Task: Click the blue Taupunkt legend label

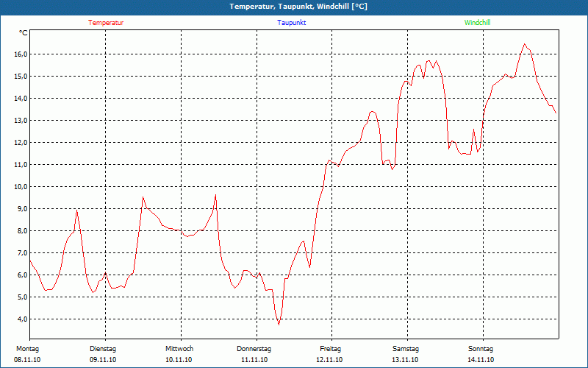Action: click(291, 23)
